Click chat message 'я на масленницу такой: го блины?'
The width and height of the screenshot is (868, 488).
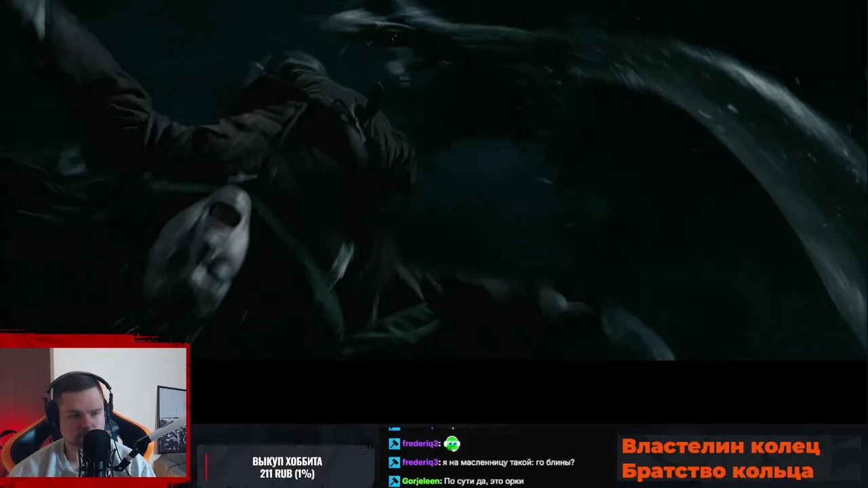[509, 462]
